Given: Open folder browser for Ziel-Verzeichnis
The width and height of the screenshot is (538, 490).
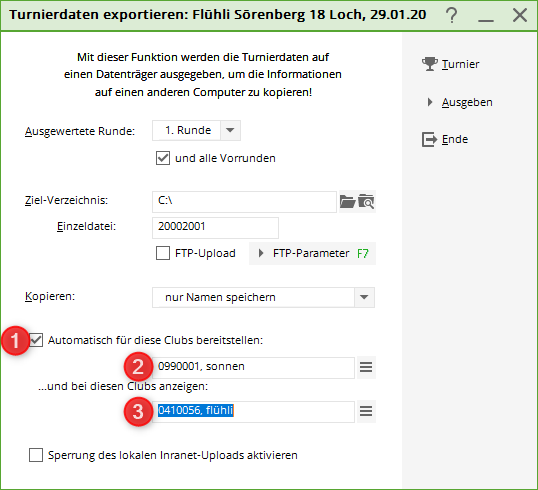Looking at the screenshot, I should coord(347,201).
